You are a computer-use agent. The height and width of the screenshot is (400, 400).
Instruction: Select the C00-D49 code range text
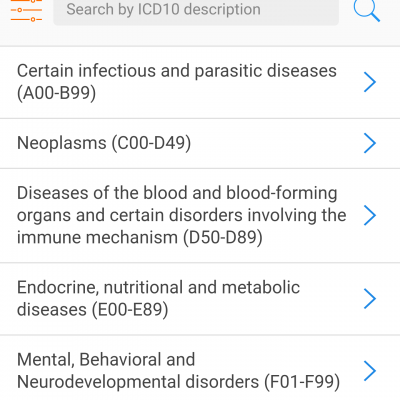point(151,143)
